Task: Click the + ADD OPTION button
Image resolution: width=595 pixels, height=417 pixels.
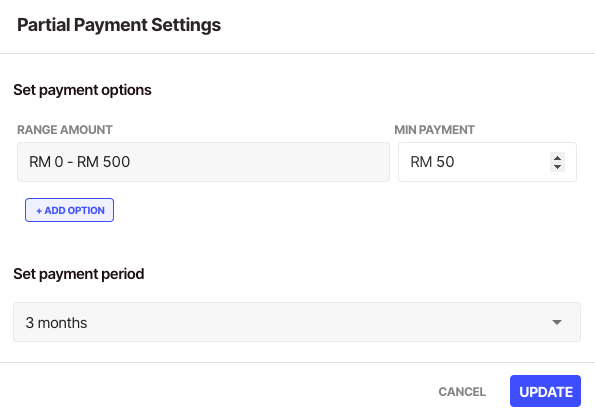Action: click(69, 210)
